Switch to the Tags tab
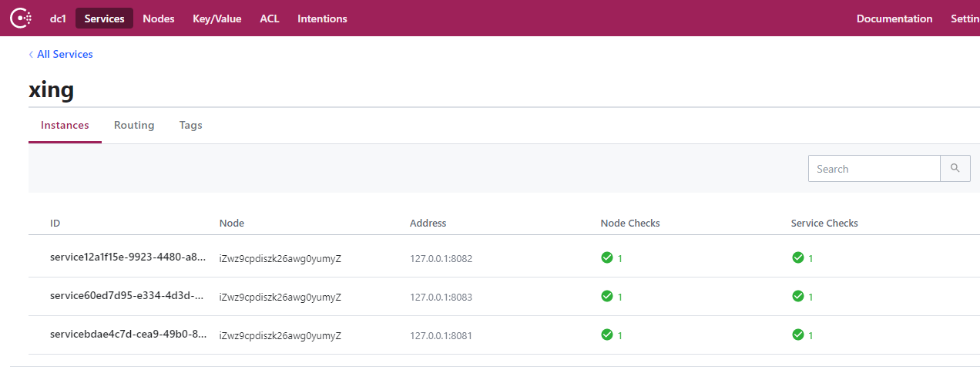The image size is (980, 370). tap(190, 125)
